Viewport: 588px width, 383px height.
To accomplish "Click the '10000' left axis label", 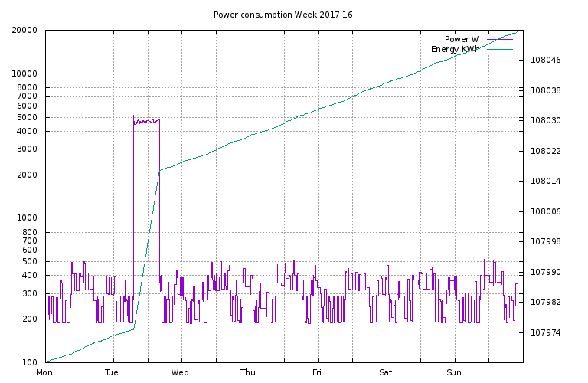I will coord(24,74).
